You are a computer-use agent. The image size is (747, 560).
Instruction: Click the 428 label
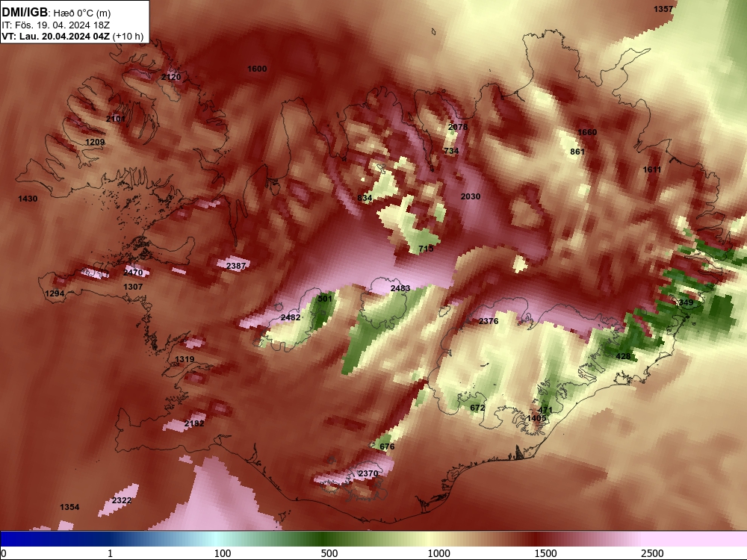(x=623, y=356)
